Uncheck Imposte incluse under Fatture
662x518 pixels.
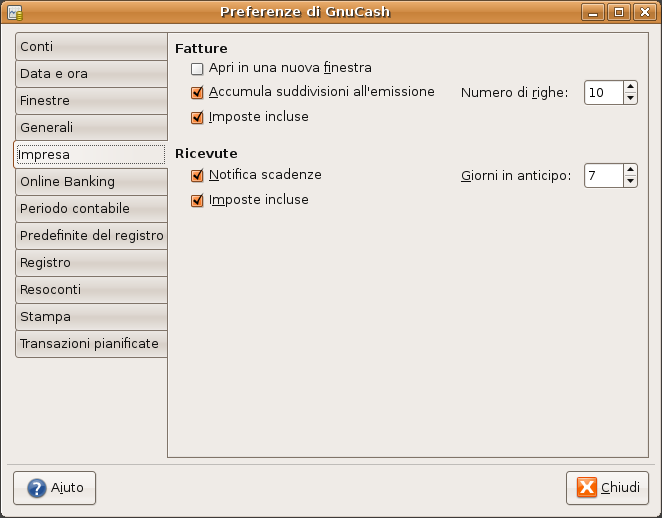(197, 117)
